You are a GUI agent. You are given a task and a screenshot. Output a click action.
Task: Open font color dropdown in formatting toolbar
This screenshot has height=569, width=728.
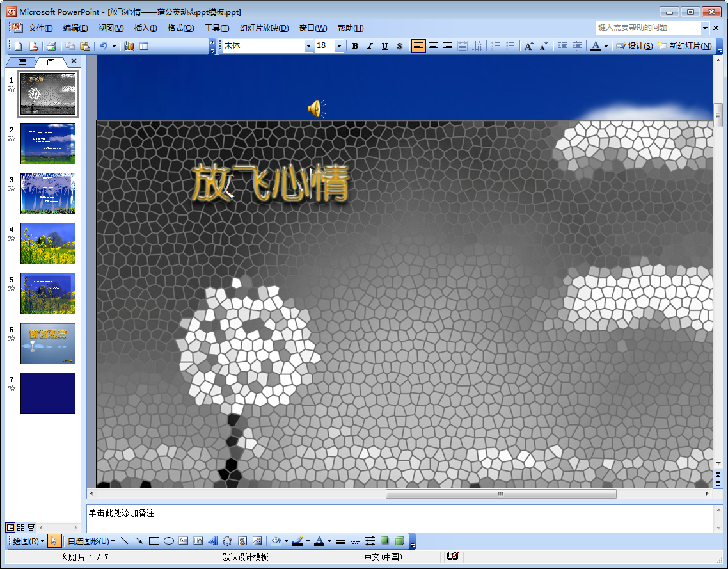[606, 46]
